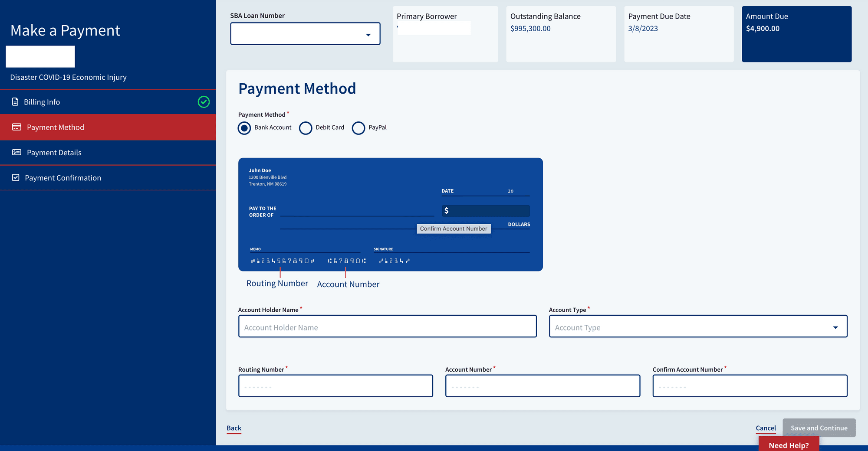Cancel the payment process
The image size is (868, 451).
766,428
